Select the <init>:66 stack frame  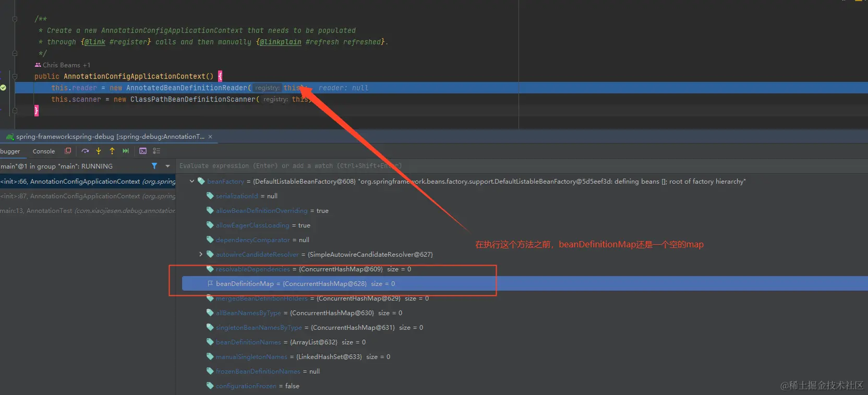(x=88, y=182)
